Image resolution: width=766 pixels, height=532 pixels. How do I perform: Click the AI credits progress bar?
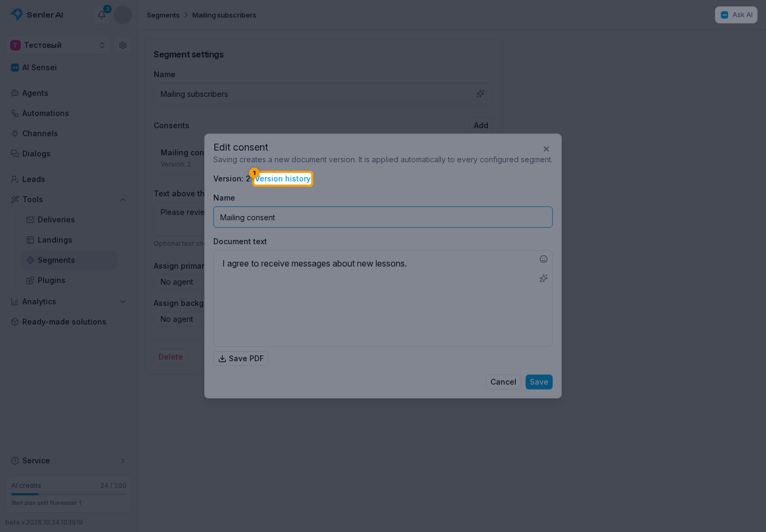point(69,494)
